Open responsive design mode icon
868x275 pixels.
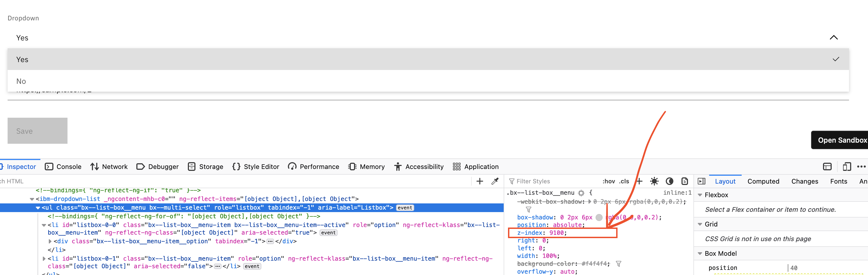click(846, 167)
